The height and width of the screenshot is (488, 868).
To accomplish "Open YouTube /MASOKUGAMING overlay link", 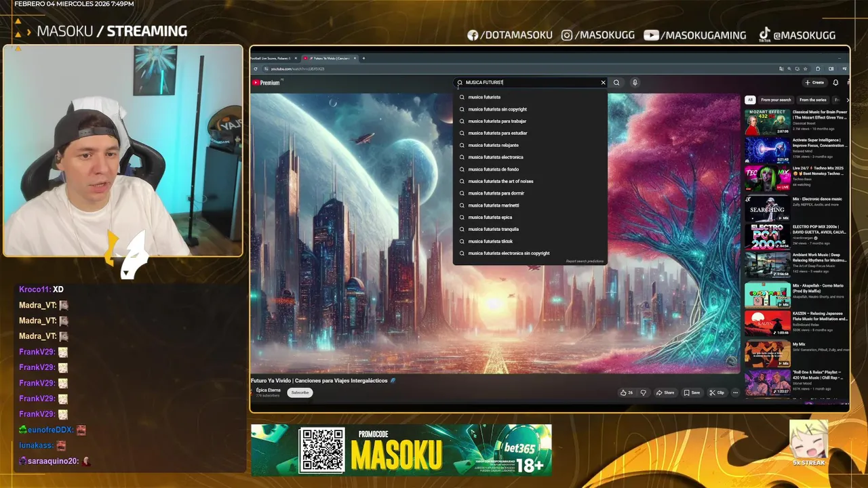I will pyautogui.click(x=695, y=35).
